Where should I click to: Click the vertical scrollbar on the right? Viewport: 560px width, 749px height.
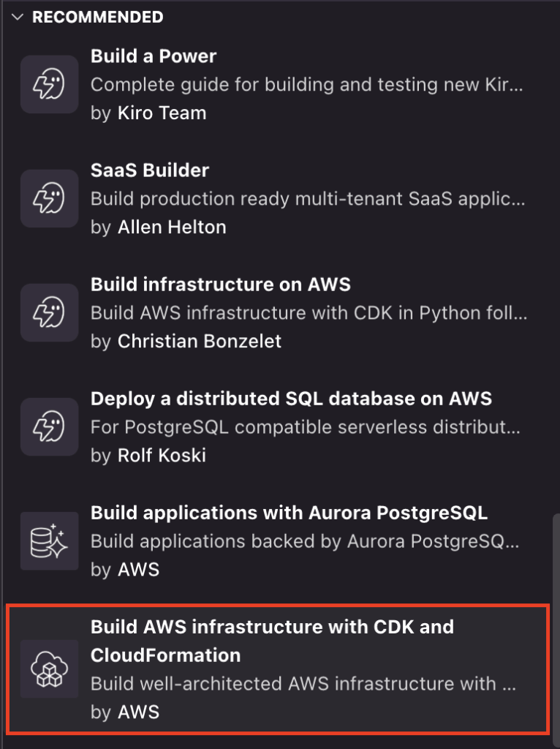[x=556, y=622]
